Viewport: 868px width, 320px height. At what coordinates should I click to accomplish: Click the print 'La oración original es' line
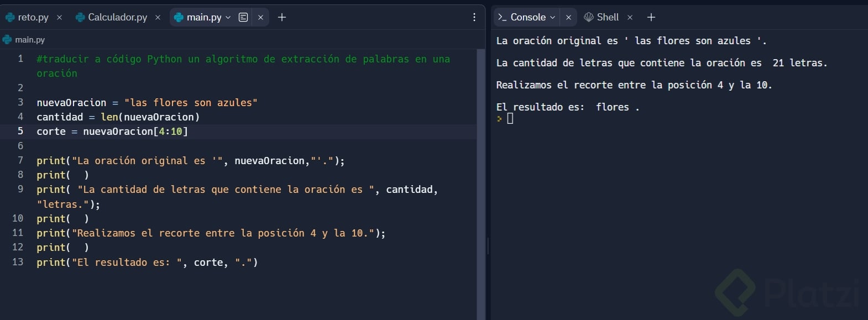tap(191, 161)
